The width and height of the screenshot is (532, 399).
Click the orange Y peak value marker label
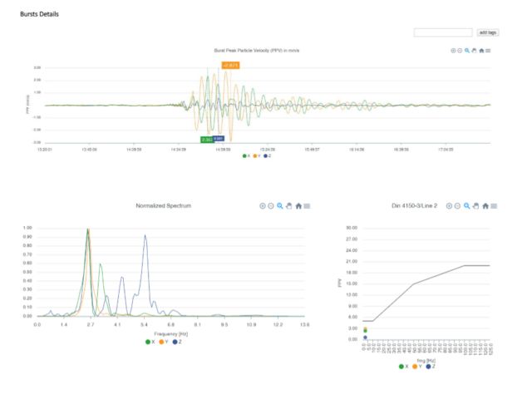pyautogui.click(x=230, y=65)
